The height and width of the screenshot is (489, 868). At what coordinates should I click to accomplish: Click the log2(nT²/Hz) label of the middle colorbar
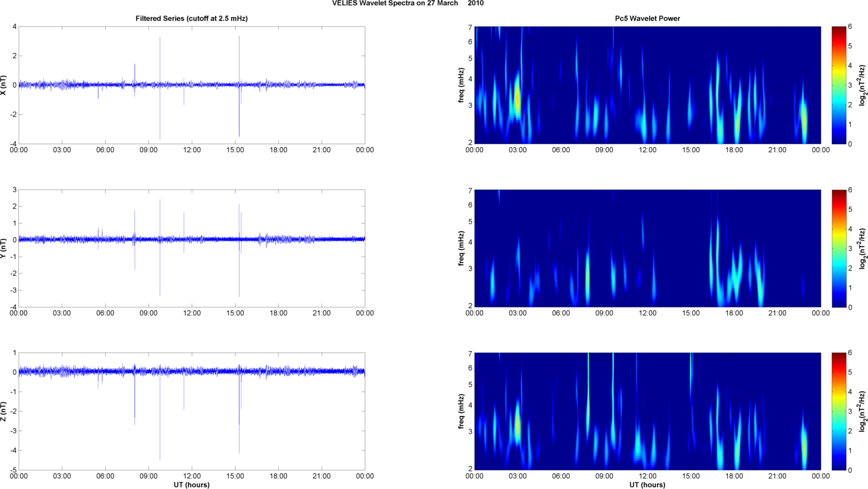[863, 248]
